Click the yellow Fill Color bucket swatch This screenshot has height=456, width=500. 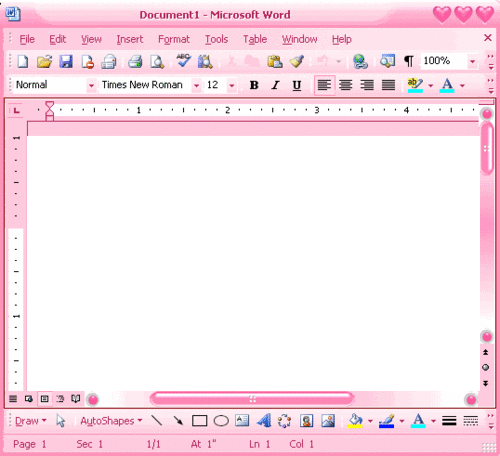click(355, 421)
